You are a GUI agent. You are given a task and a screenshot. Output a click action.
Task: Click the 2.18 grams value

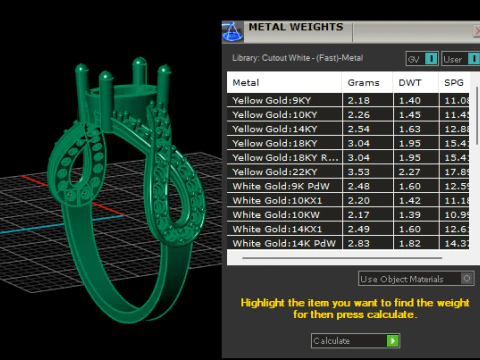[359, 100]
